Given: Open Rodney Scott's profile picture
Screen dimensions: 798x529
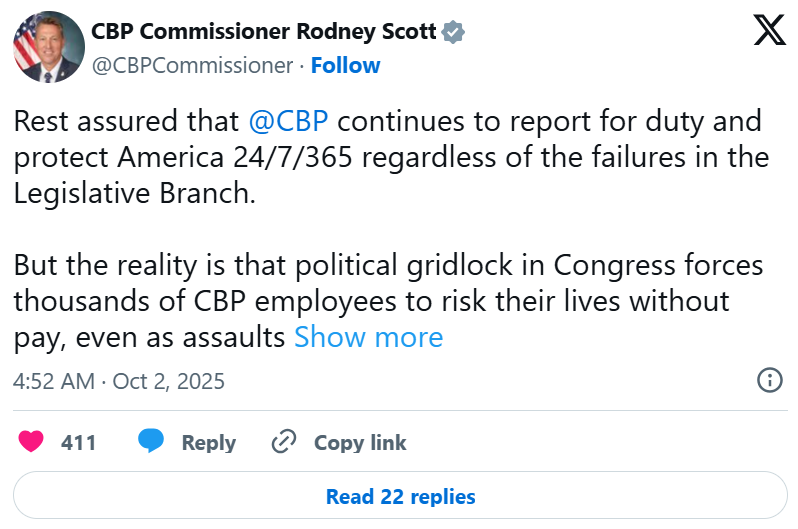Looking at the screenshot, I should click(47, 47).
